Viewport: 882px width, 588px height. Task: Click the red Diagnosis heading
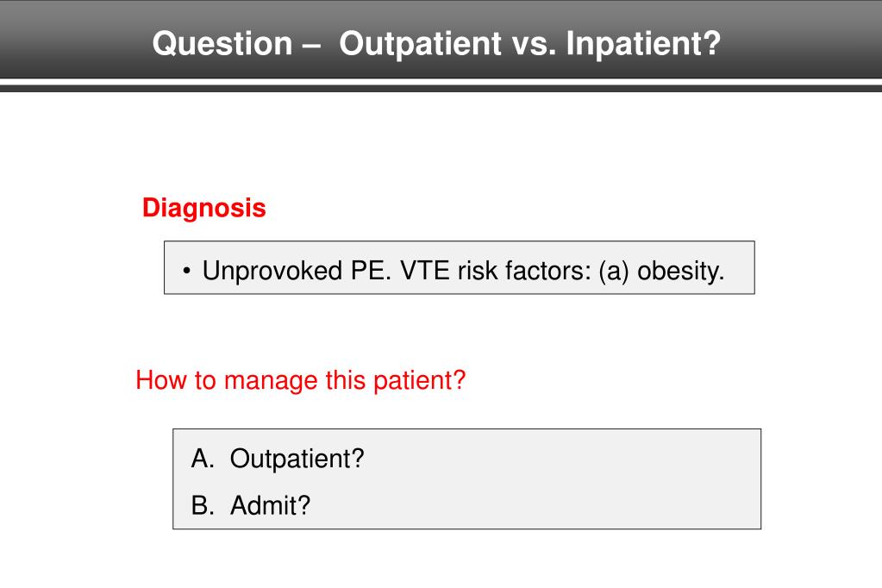(x=203, y=208)
